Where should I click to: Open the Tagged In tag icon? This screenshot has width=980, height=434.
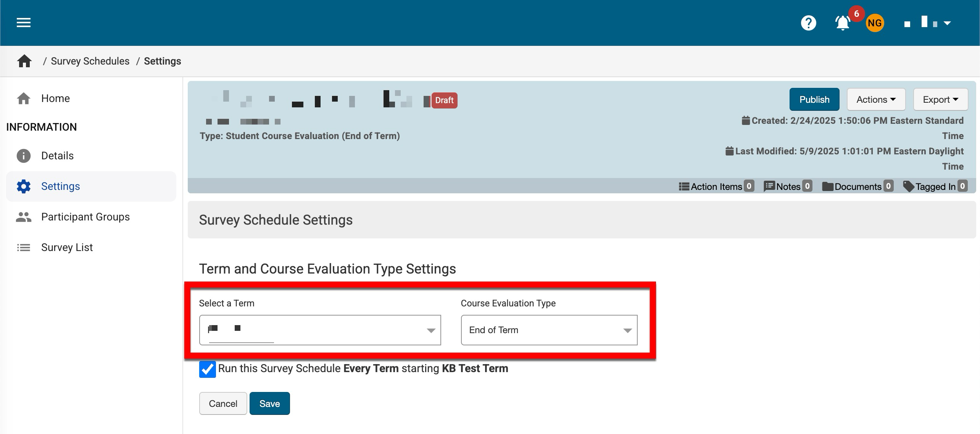click(909, 186)
